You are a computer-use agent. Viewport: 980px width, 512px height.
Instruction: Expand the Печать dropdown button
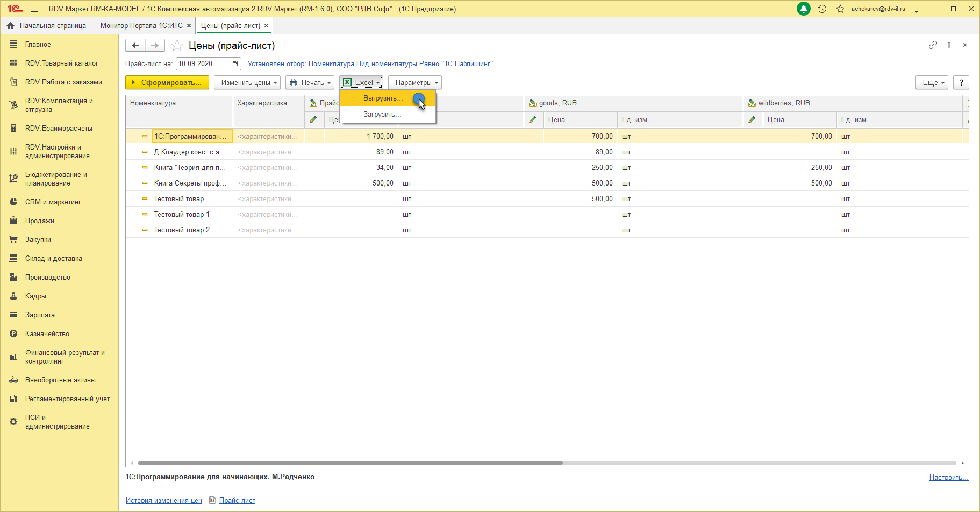point(310,83)
